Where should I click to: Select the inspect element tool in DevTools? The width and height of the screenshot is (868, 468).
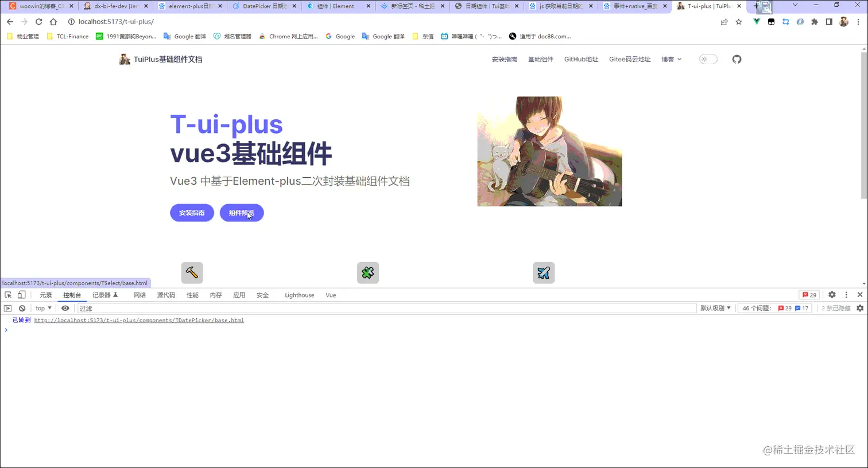[8, 294]
